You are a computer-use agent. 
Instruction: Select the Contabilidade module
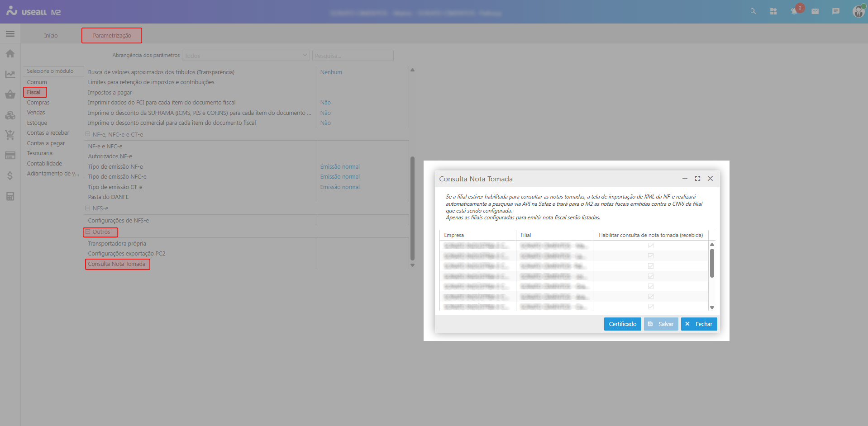point(44,164)
